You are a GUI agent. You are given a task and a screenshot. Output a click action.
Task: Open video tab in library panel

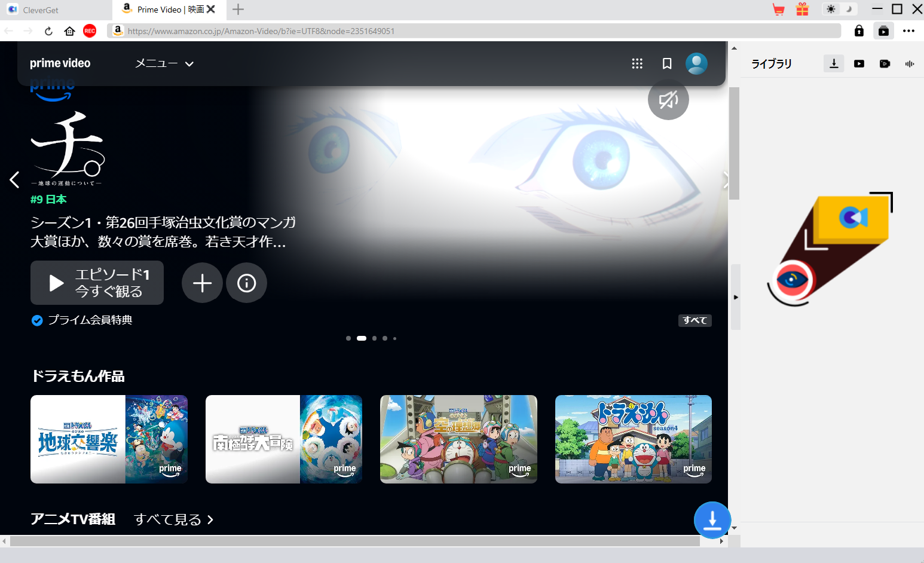pos(859,63)
